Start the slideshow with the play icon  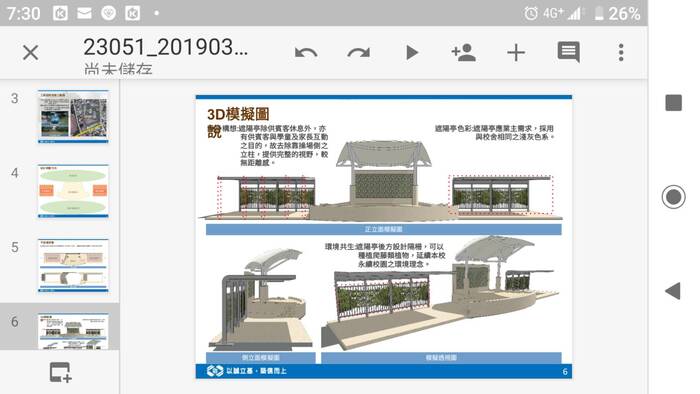[412, 53]
